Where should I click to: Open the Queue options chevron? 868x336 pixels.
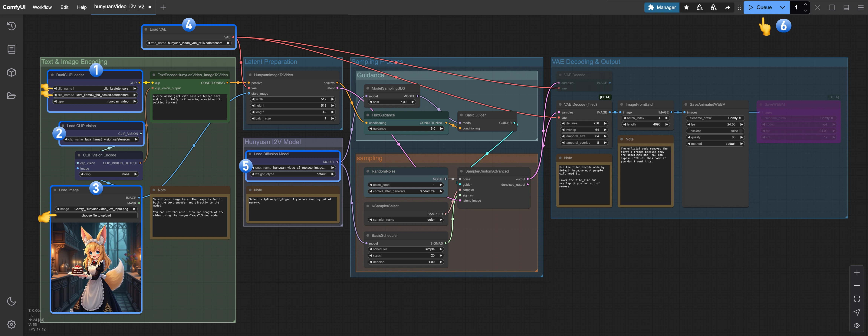pyautogui.click(x=782, y=7)
